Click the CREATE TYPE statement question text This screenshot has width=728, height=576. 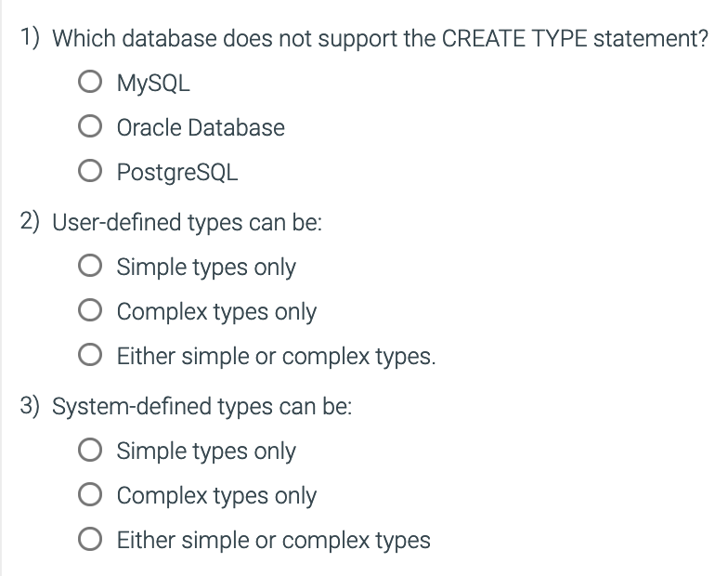(x=380, y=39)
